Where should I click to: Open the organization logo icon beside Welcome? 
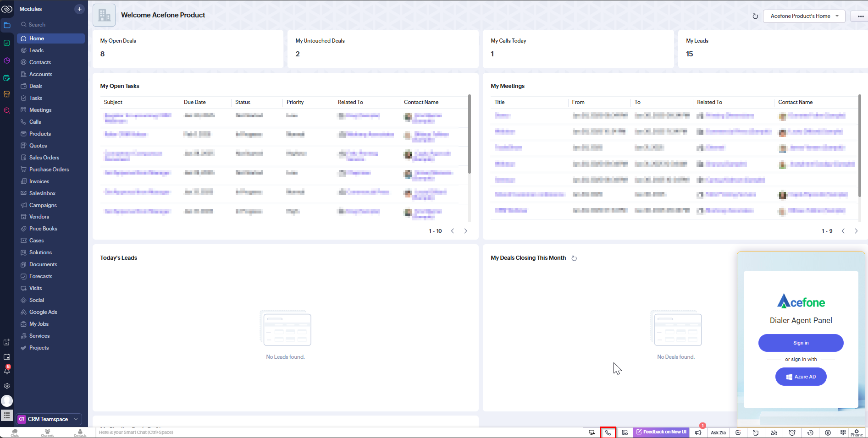click(104, 15)
